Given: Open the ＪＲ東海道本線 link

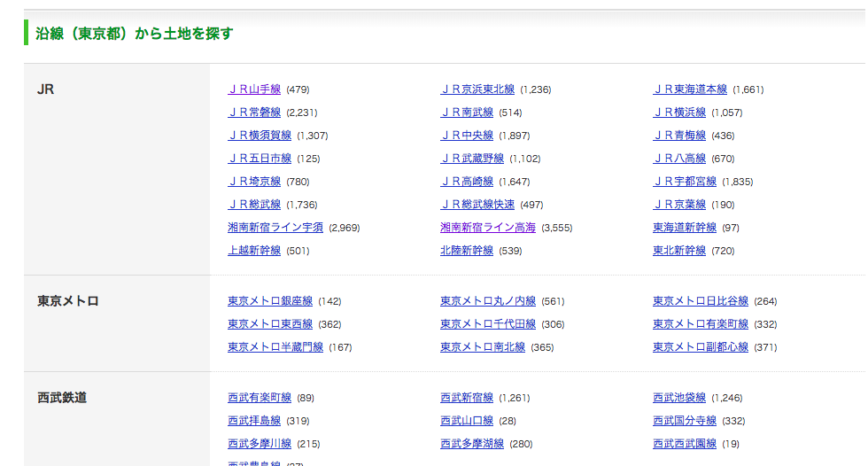Looking at the screenshot, I should (x=690, y=89).
